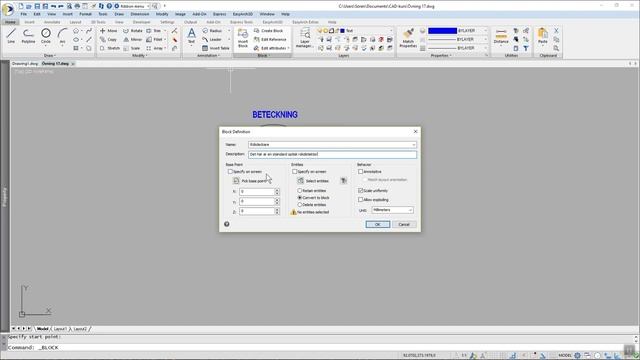640x360 pixels.
Task: Open the lineweight BYLAYER dropdown (bottom)
Action: (x=485, y=48)
